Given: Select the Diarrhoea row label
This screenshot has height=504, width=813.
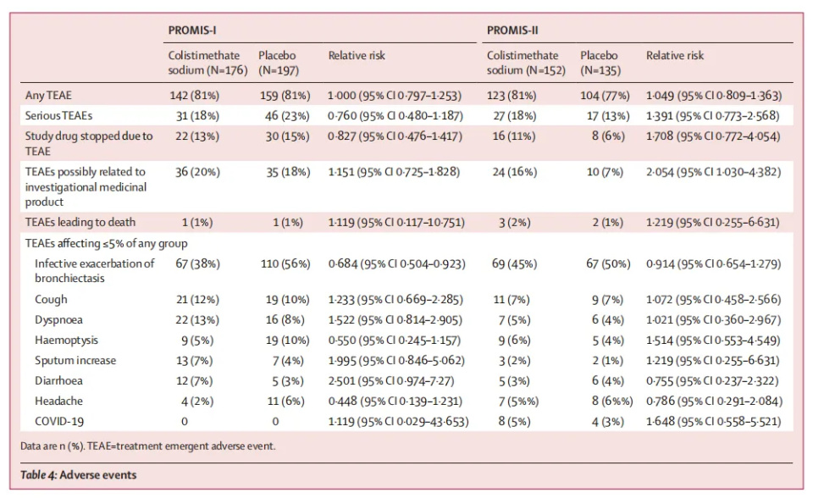Looking at the screenshot, I should point(59,380).
